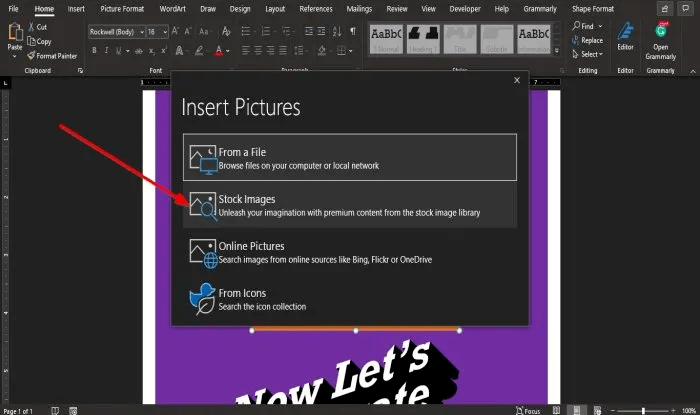Viewport: 700px width, 415px height.
Task: Start a bulleted list
Action: pyautogui.click(x=246, y=31)
